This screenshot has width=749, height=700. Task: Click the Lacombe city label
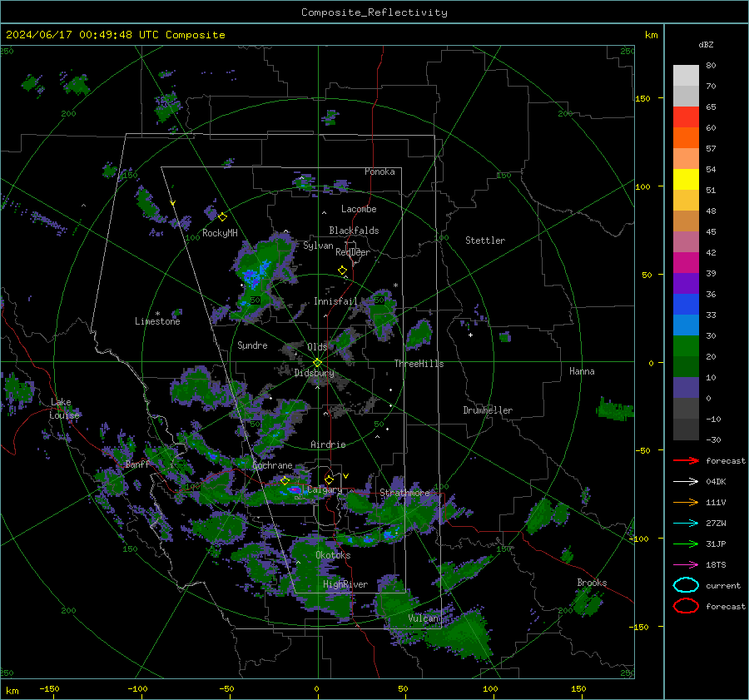tap(359, 209)
